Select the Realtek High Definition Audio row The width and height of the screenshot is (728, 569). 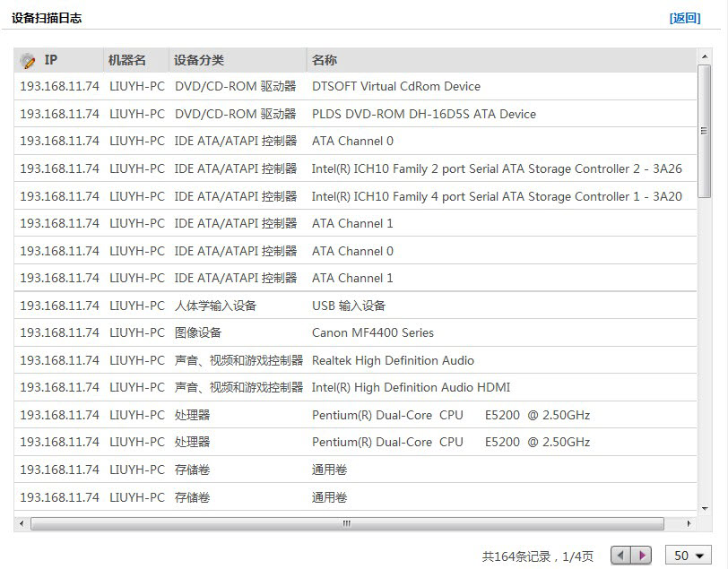(x=393, y=360)
